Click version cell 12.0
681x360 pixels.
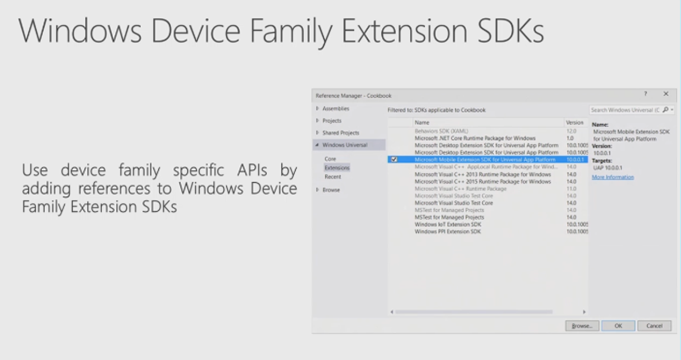point(571,131)
